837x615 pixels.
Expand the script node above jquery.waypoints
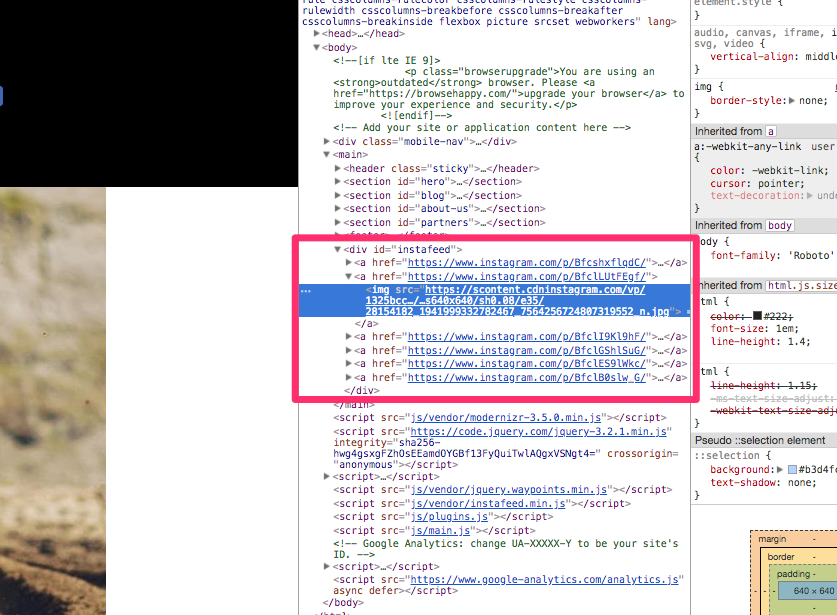click(327, 476)
